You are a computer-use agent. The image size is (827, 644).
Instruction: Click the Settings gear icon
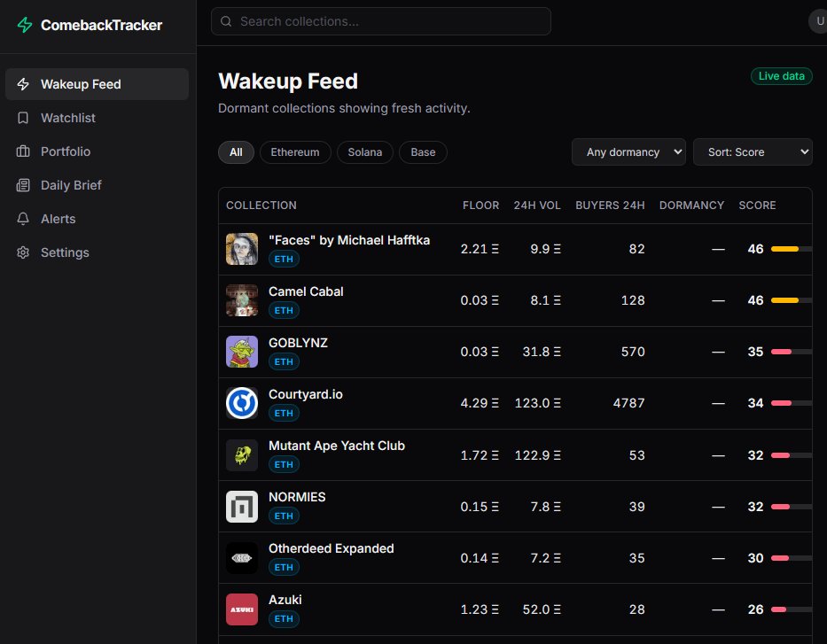[x=23, y=253]
